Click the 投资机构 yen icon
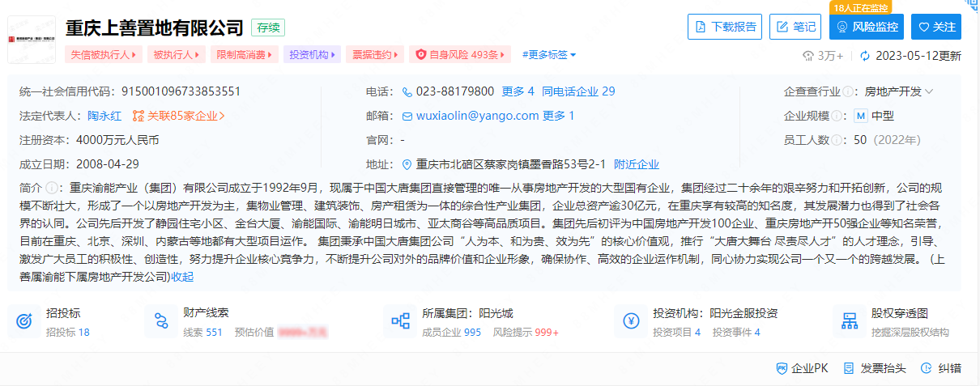Viewport: 980px width, 386px height. point(630,321)
